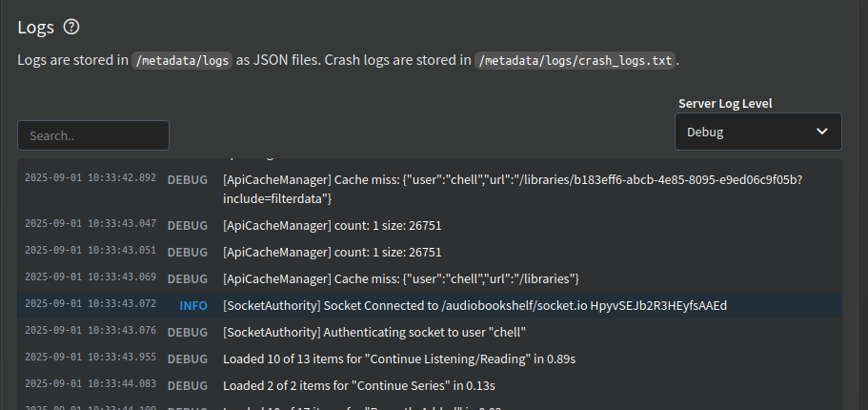Click the Continue Series log message
Image resolution: width=868 pixels, height=410 pixels.
coord(358,385)
